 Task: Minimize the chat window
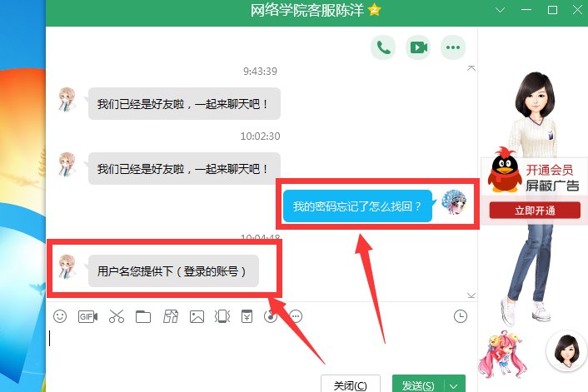tap(526, 10)
